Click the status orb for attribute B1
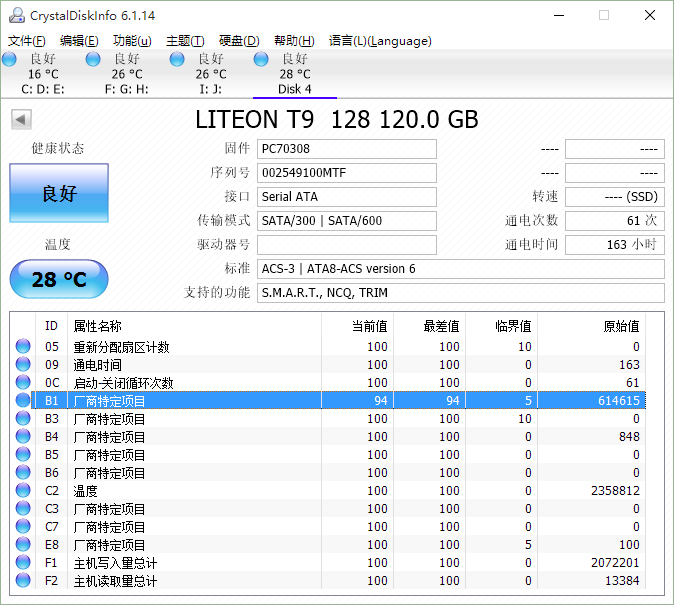 [23, 401]
